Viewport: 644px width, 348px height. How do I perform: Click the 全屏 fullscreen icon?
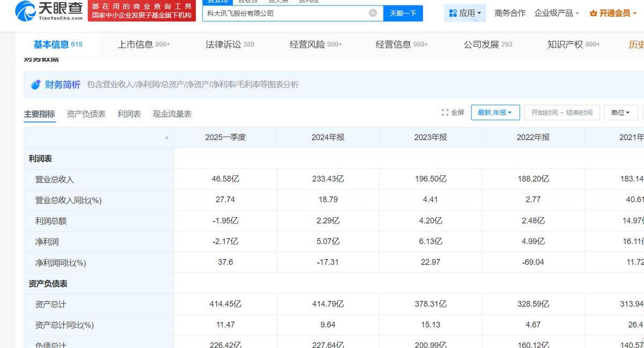click(x=445, y=113)
